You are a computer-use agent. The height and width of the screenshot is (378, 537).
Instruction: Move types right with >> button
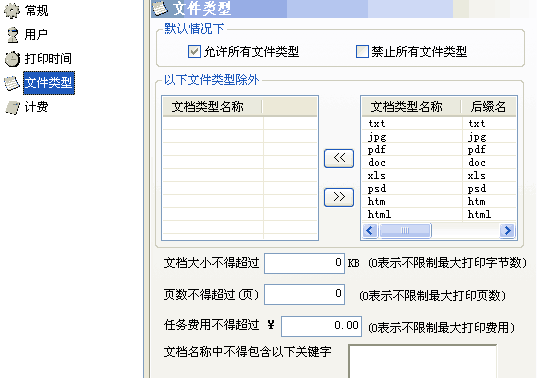[x=339, y=197]
